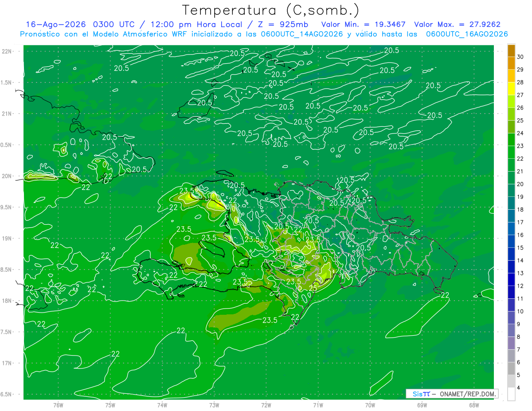Click the gray swatch between 5 and 6
Screen dimensions: 532x411
[511, 368]
